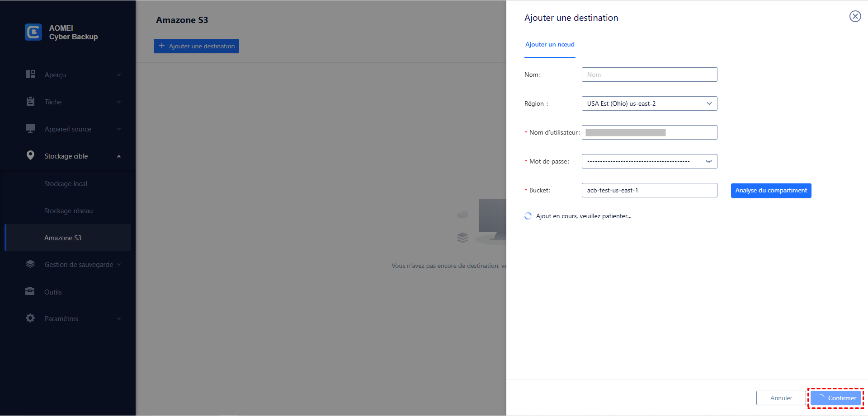868x416 pixels.
Task: Click the Appareil source monitor icon
Action: (x=30, y=128)
